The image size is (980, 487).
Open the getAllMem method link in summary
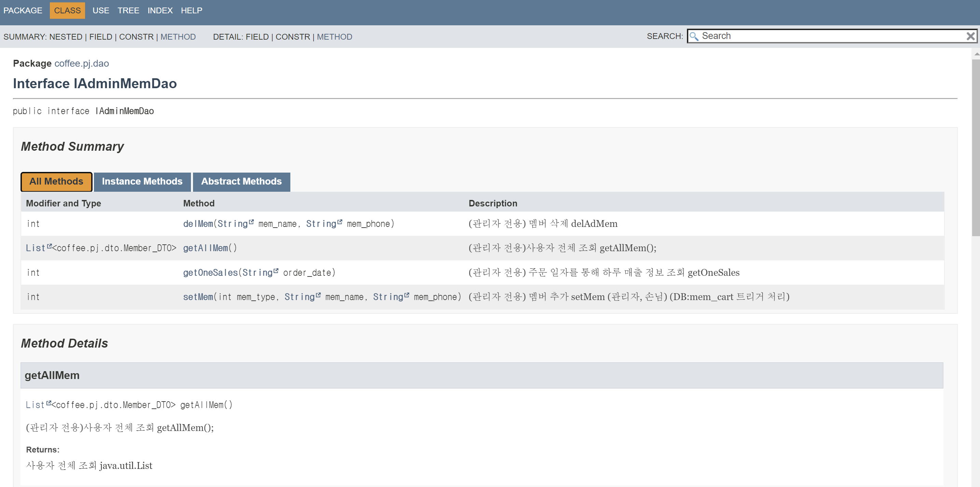coord(205,248)
